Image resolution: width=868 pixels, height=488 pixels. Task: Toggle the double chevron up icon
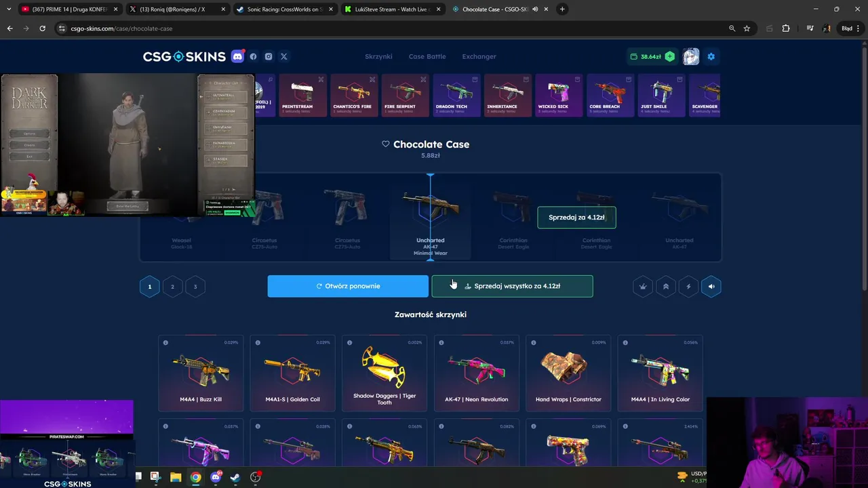[666, 287]
